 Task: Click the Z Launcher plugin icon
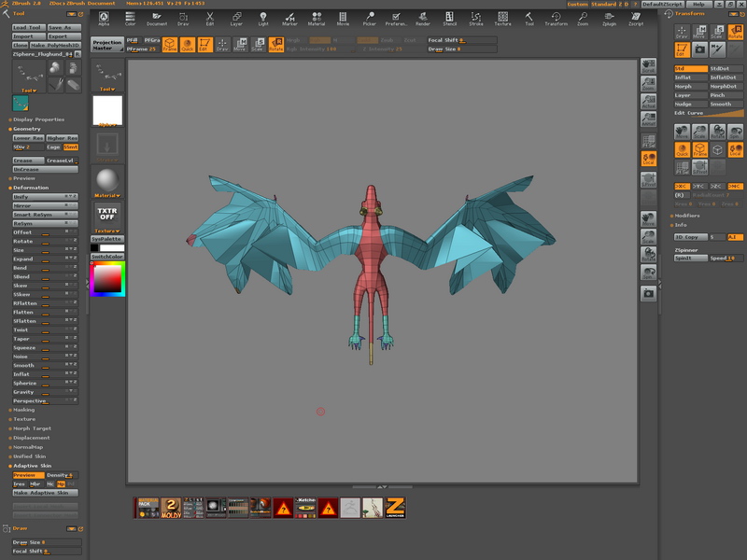pos(395,508)
